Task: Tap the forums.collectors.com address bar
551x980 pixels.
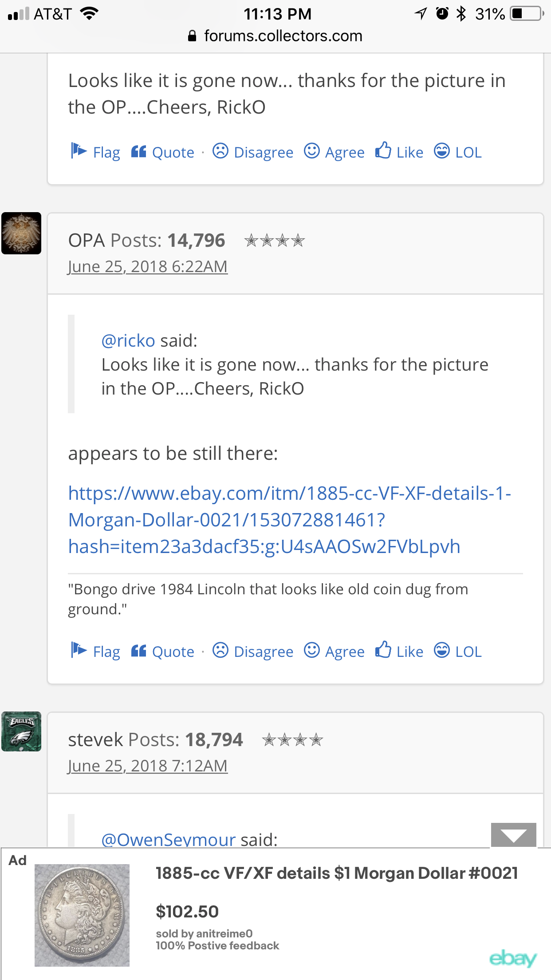Action: click(x=275, y=36)
